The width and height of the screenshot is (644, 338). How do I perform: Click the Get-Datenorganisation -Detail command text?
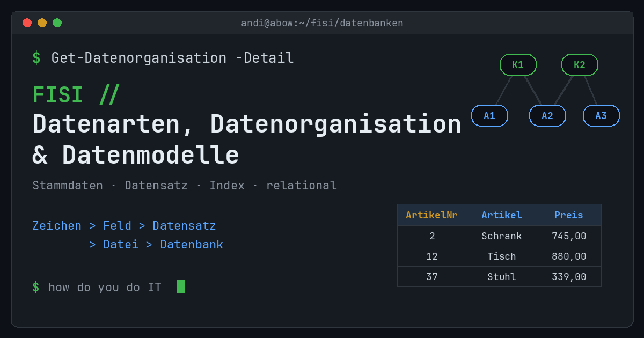coord(172,58)
